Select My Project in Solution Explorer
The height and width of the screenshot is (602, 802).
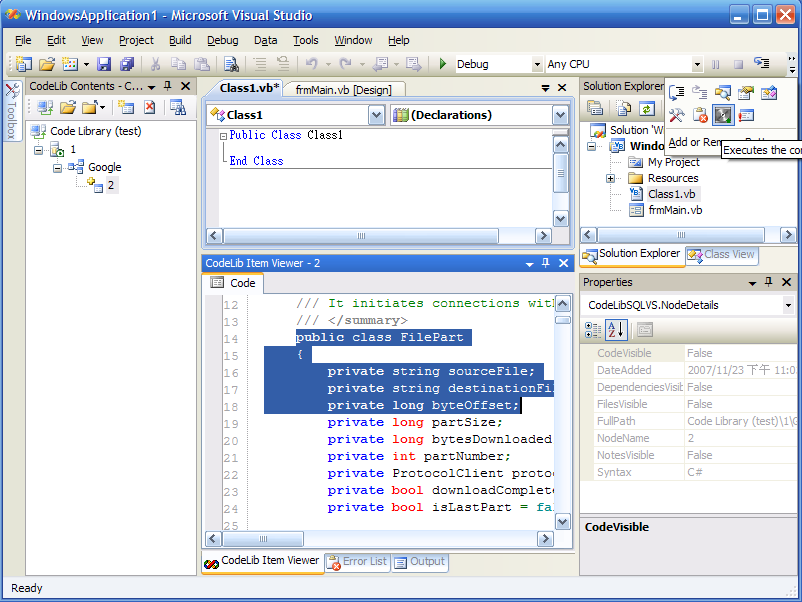point(674,162)
